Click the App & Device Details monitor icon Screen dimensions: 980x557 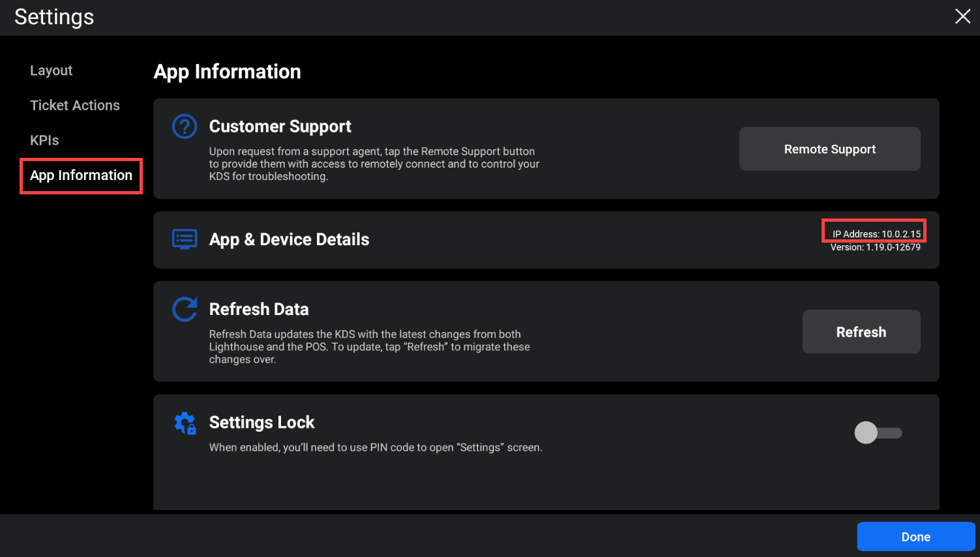185,239
